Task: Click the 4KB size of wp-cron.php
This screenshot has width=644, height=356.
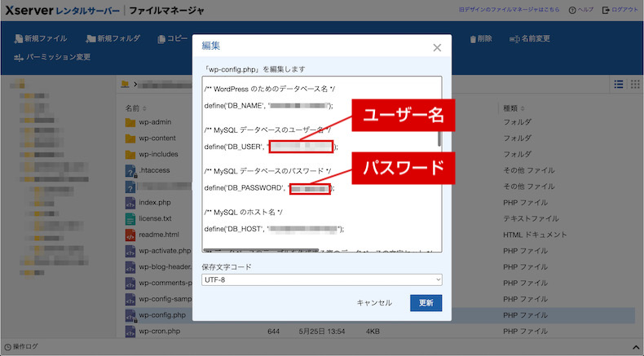Action: coord(373,332)
